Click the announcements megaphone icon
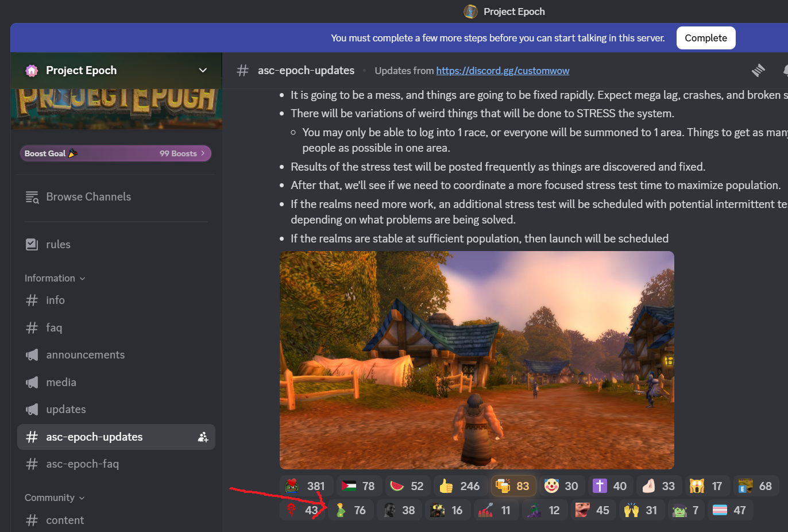The height and width of the screenshot is (532, 788). pos(32,355)
